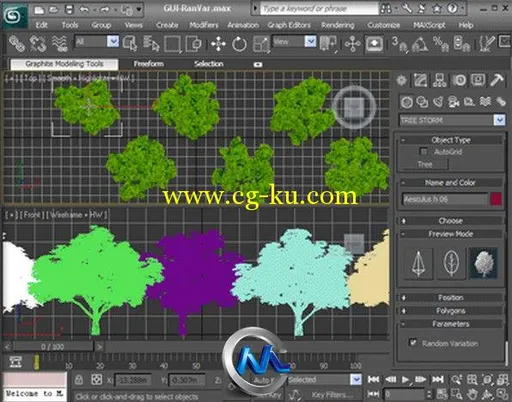Viewport: 512px width, 402px height.
Task: Collapse the Preview Mode rollout
Action: (451, 234)
